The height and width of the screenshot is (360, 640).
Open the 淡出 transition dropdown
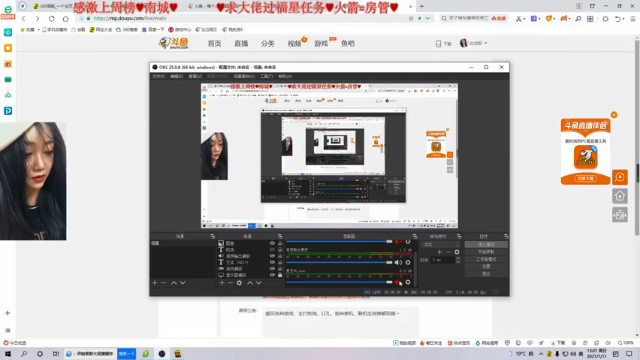441,244
